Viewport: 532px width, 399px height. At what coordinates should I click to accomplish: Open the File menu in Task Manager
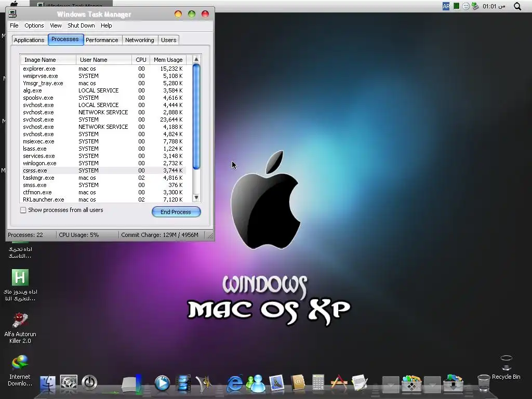coord(14,25)
